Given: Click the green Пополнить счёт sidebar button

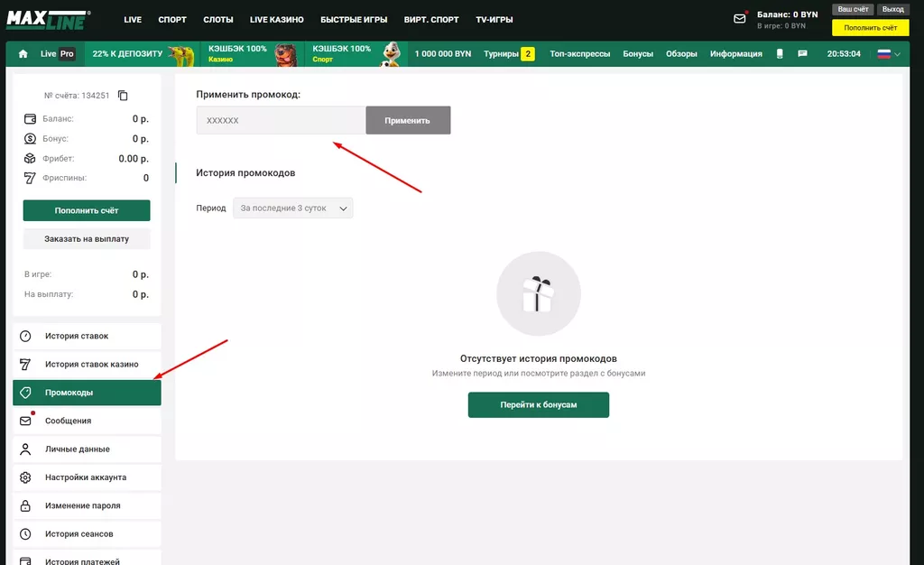Looking at the screenshot, I should pos(87,210).
